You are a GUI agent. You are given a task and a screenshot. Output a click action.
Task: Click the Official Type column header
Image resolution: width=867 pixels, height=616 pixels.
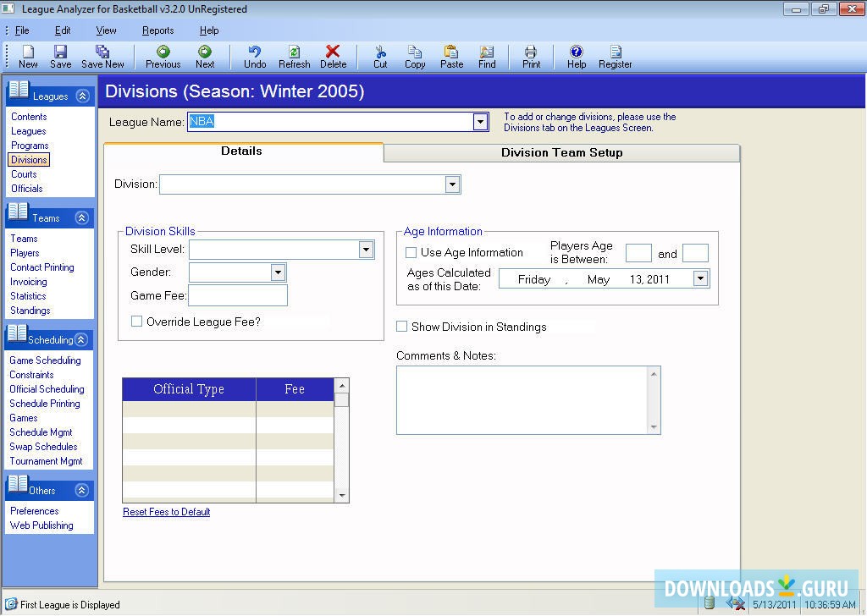tap(189, 389)
